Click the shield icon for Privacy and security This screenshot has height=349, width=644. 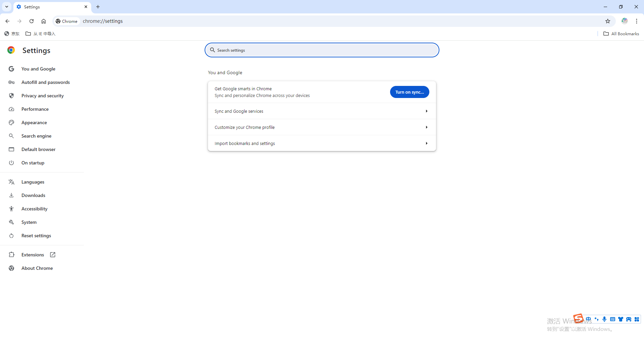point(11,96)
